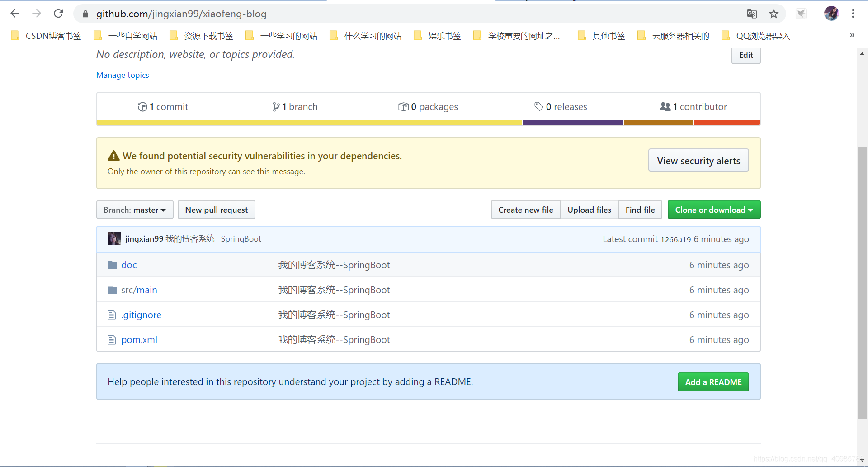Image resolution: width=868 pixels, height=467 pixels.
Task: Open the 什么学习的网站 bookmark folder
Action: click(x=366, y=36)
